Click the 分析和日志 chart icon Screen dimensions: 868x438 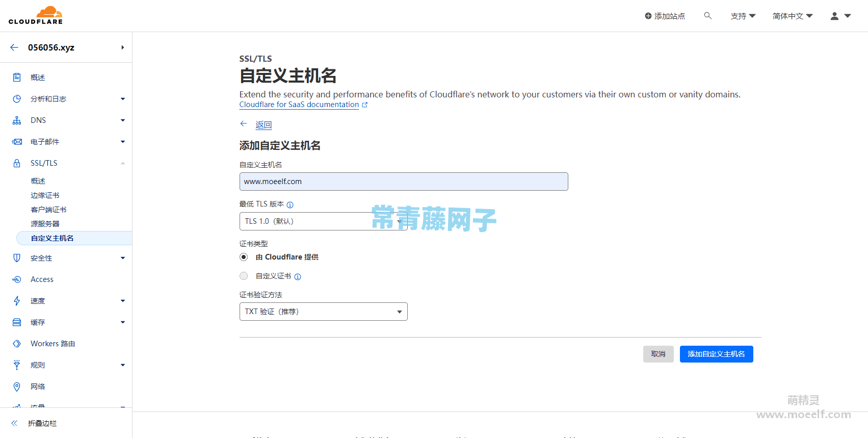[17, 99]
